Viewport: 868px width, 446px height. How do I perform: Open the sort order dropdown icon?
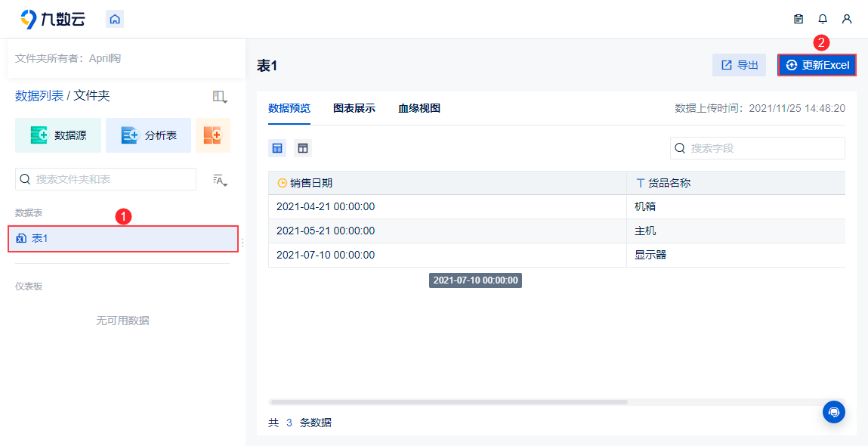click(221, 179)
